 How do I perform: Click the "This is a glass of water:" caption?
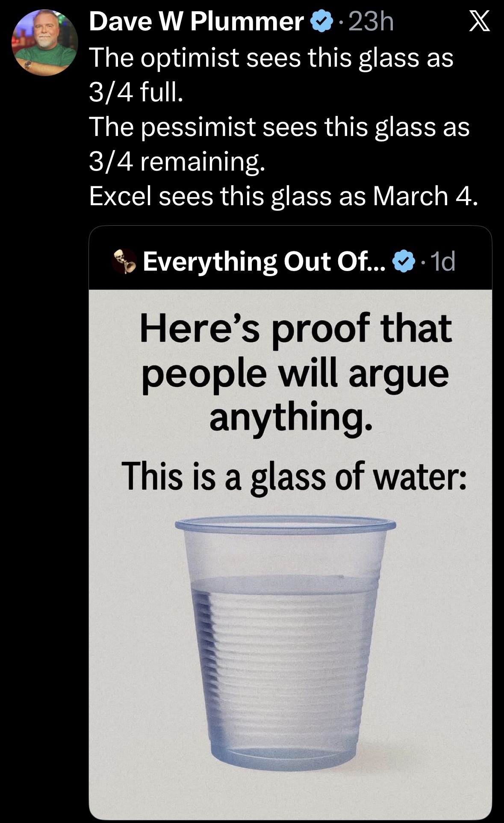pyautogui.click(x=294, y=477)
